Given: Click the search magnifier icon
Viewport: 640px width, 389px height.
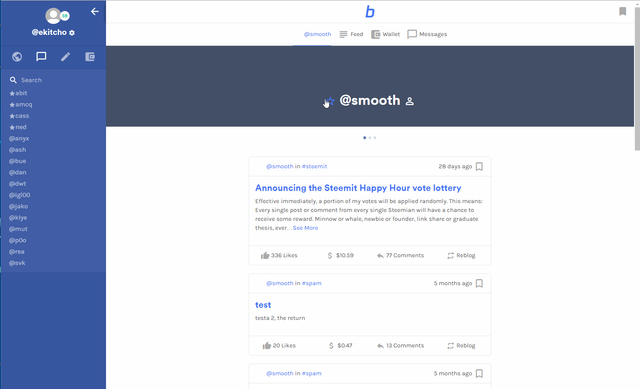Looking at the screenshot, I should (13, 80).
